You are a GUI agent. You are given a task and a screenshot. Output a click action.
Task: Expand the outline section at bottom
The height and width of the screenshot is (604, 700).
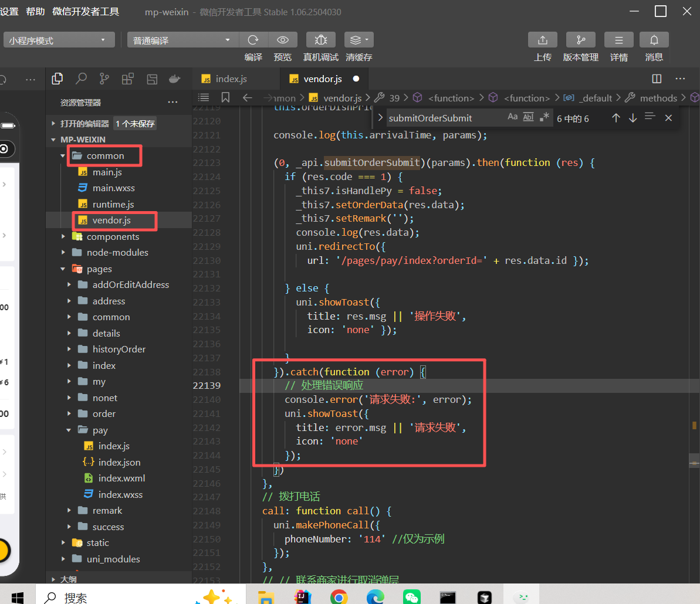[x=53, y=579]
